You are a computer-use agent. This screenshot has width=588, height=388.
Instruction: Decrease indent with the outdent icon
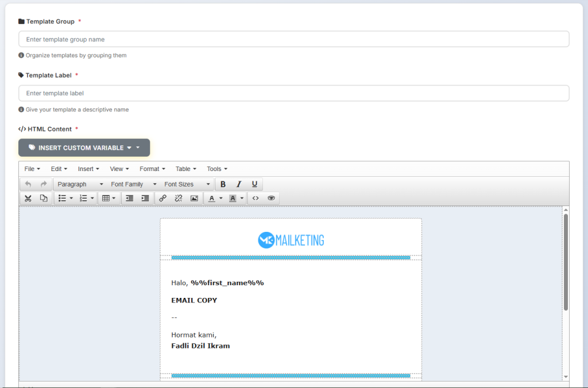tap(129, 198)
